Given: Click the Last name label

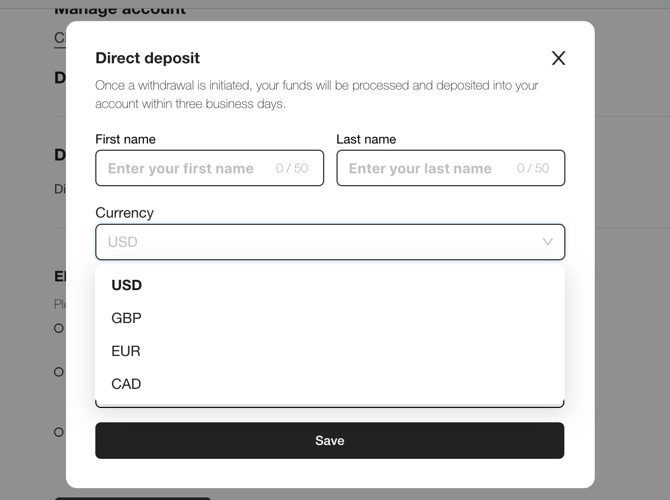Looking at the screenshot, I should coord(366,139).
